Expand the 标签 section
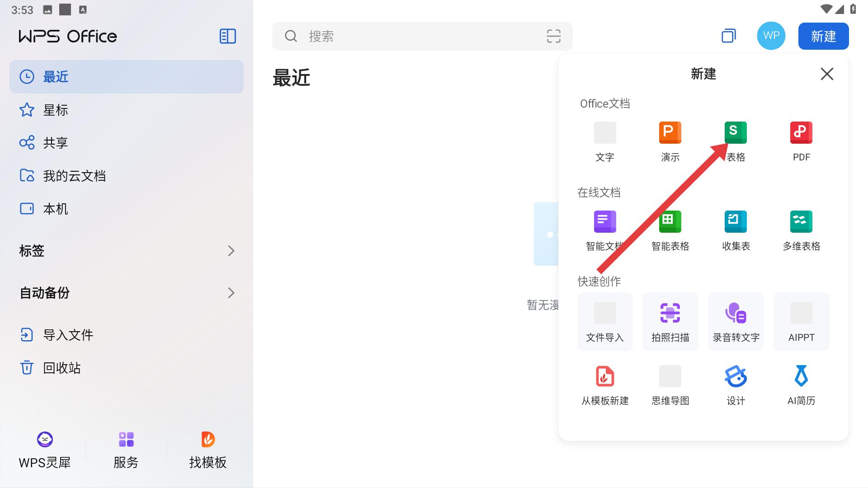 231,251
